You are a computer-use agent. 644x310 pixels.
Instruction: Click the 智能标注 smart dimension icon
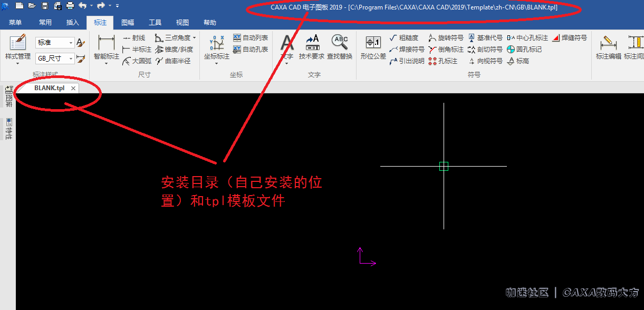click(x=107, y=43)
